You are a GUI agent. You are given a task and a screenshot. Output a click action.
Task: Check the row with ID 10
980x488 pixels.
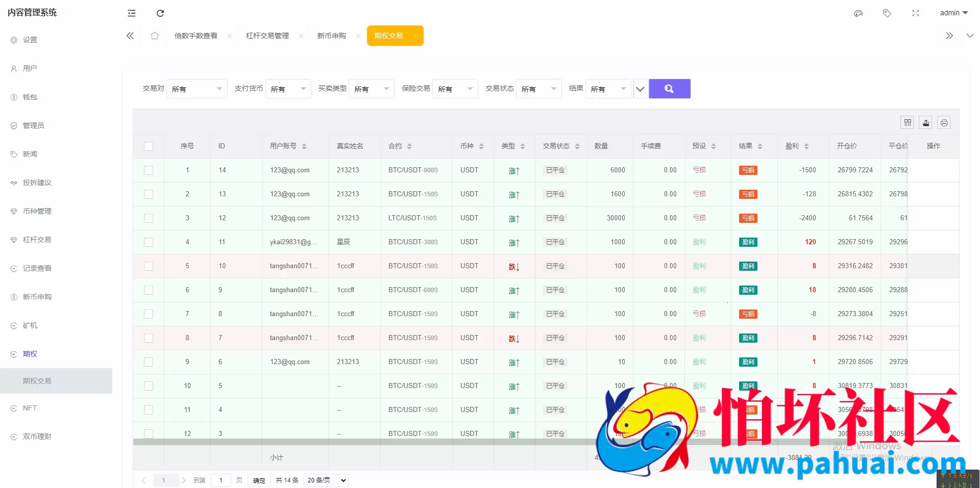pyautogui.click(x=149, y=266)
